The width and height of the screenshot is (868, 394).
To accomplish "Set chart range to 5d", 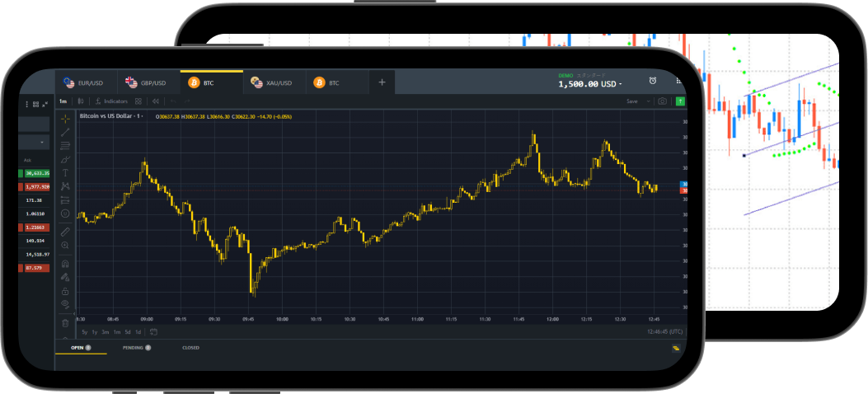I will [x=128, y=332].
